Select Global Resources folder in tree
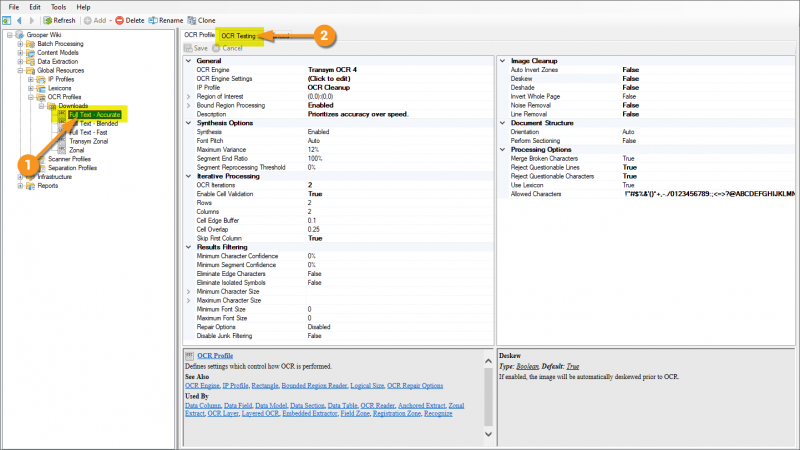This screenshot has width=800, height=450. pos(61,70)
